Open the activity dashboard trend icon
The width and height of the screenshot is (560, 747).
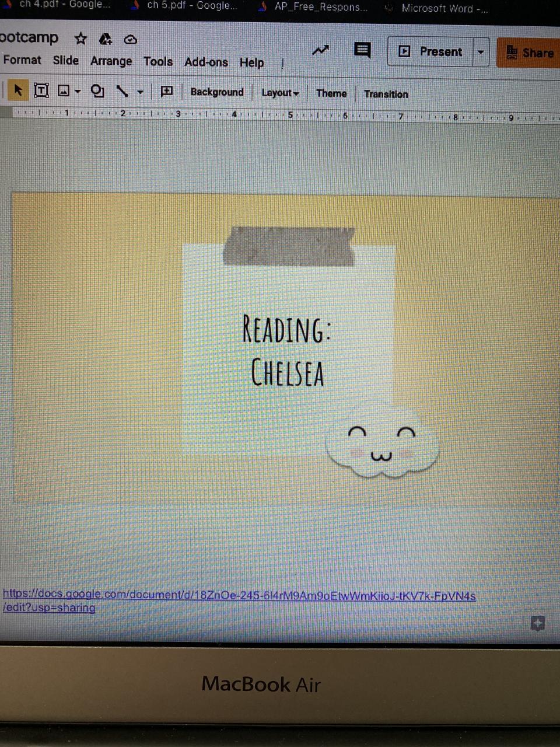320,51
